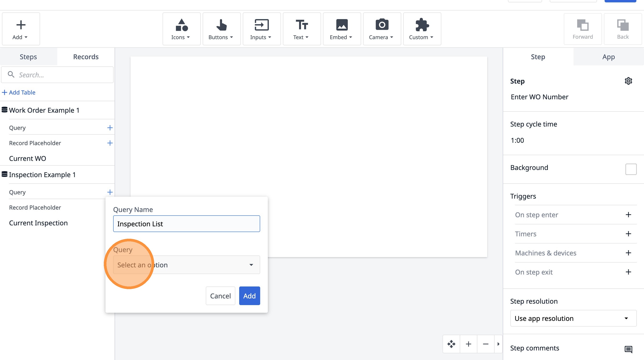Open step settings gear icon
The width and height of the screenshot is (644, 360).
[628, 81]
